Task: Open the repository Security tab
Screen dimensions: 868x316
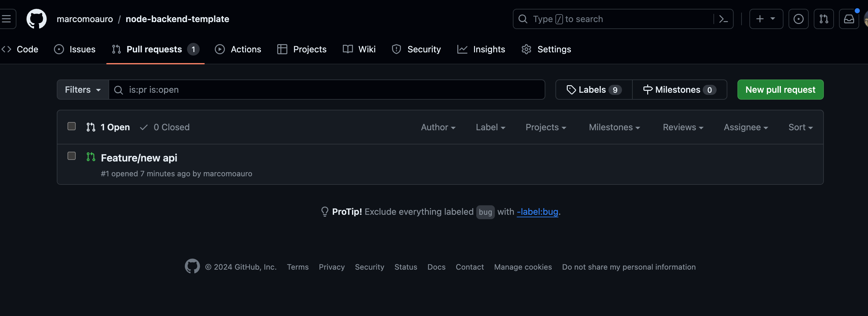Action: (416, 49)
